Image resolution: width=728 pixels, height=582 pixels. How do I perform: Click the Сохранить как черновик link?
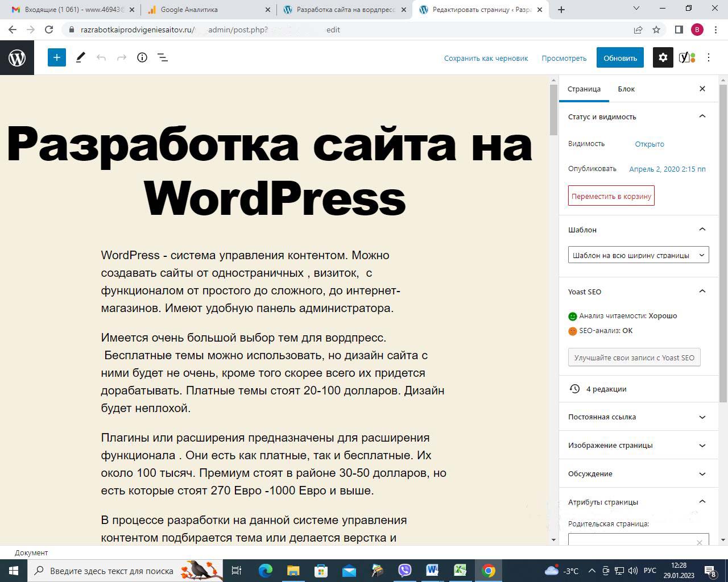tap(486, 58)
